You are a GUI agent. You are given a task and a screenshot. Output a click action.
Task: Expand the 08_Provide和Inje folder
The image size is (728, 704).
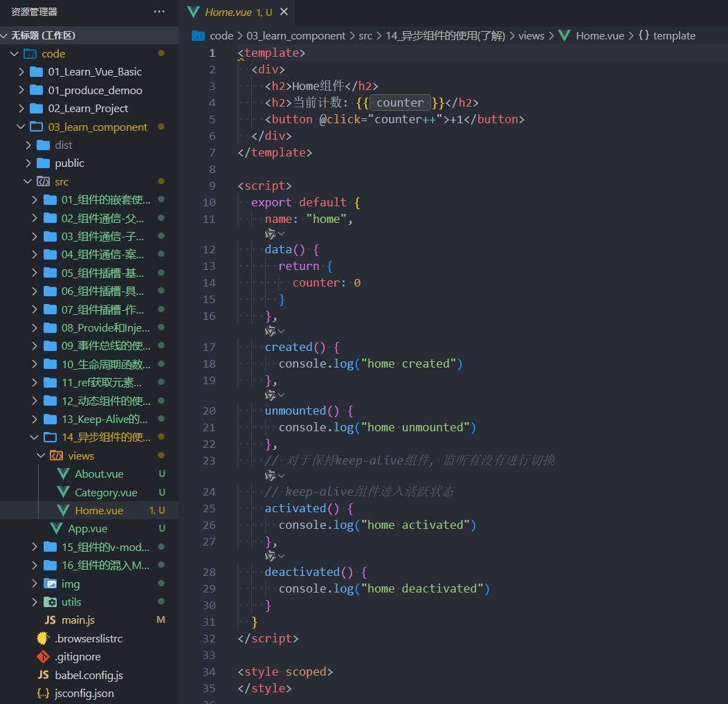[x=35, y=328]
